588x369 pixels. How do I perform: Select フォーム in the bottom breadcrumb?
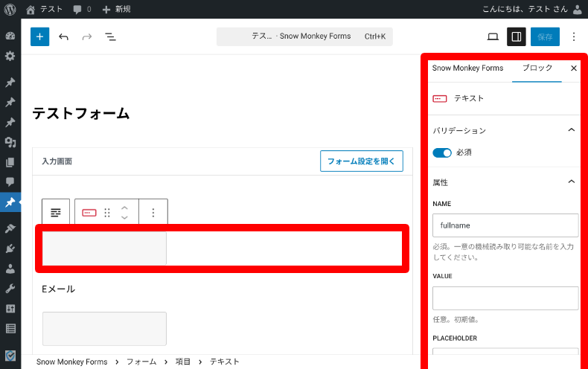click(141, 362)
